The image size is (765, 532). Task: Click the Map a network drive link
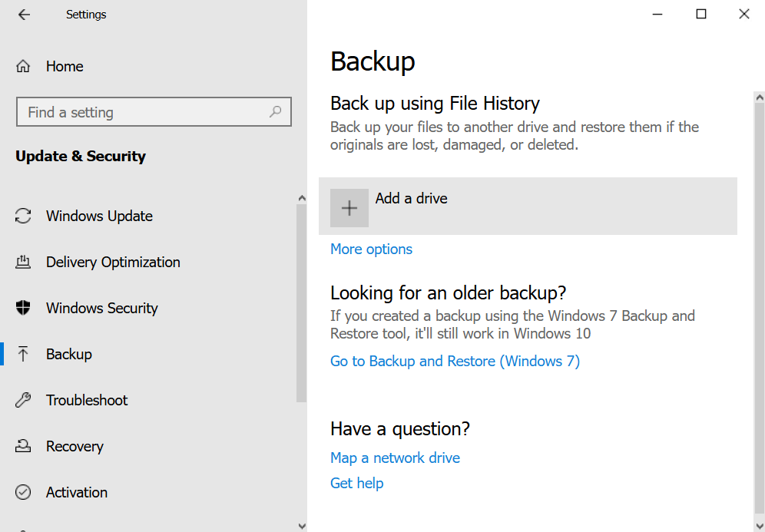[395, 458]
